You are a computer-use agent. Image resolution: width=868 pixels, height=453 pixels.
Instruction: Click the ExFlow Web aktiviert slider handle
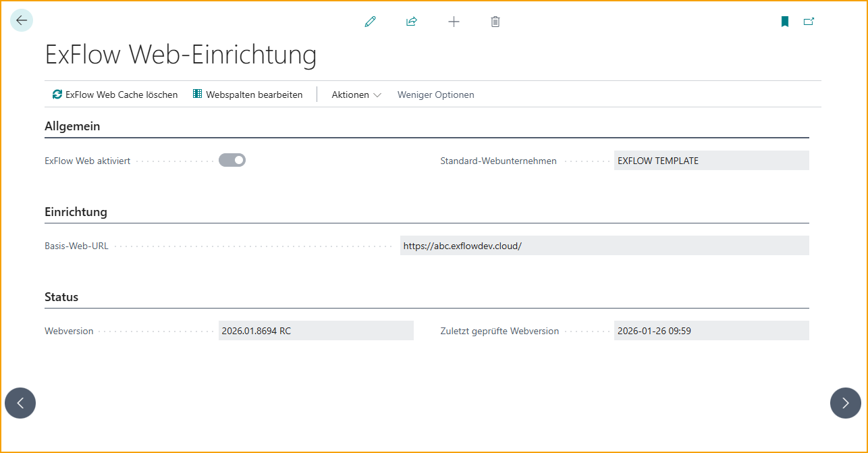240,160
